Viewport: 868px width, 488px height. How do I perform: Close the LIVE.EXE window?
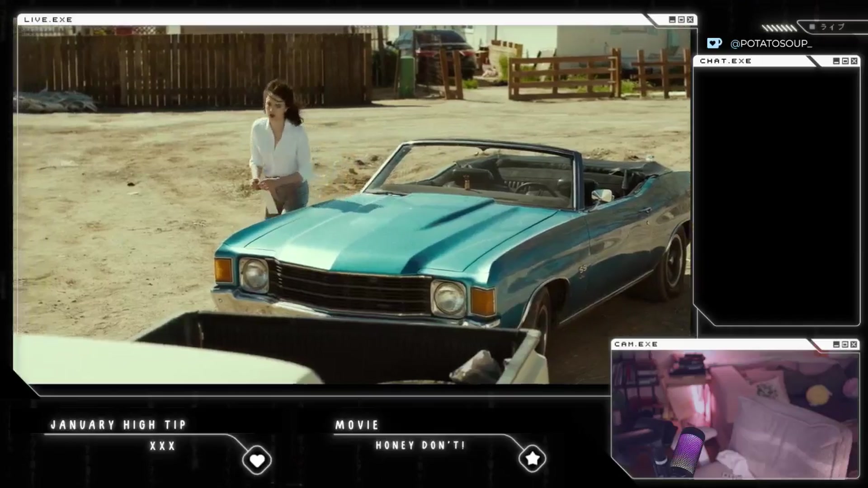[x=690, y=19]
